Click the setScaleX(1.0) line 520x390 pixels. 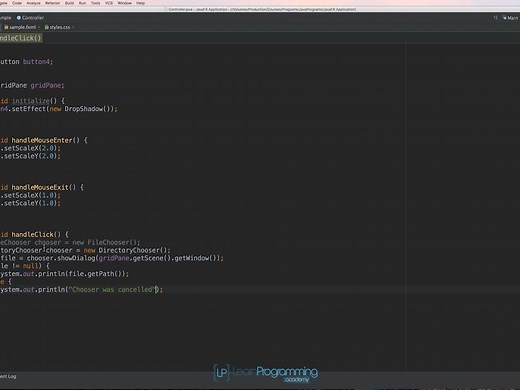tap(30, 195)
